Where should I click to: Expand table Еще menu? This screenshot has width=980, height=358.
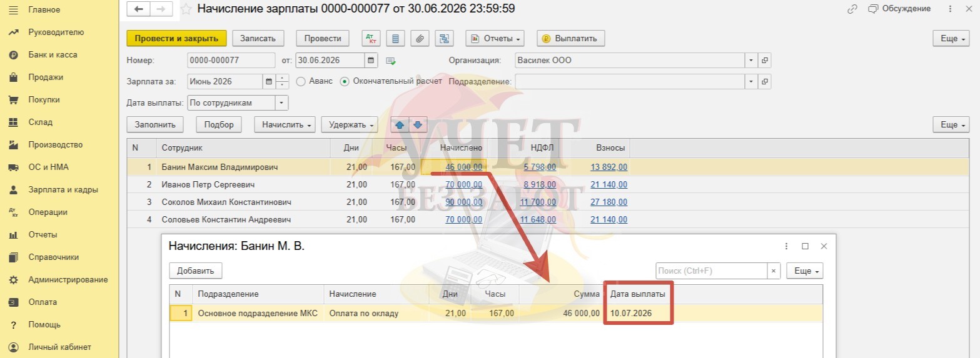[951, 124]
